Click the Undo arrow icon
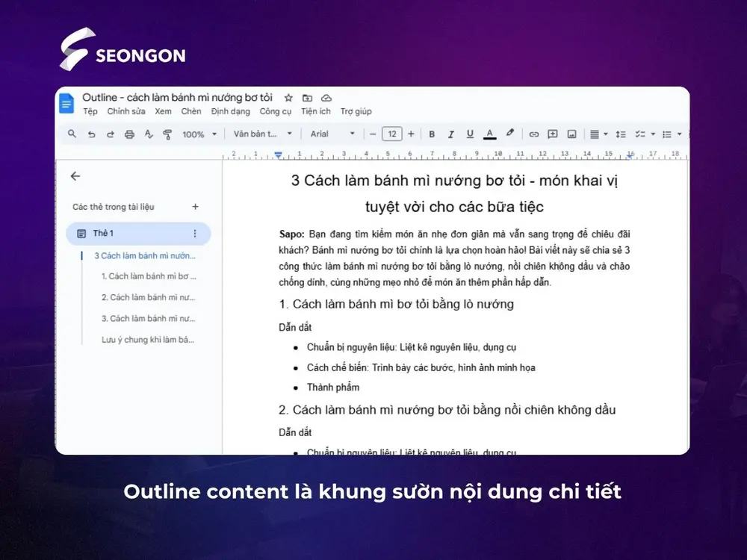The height and width of the screenshot is (560, 747). click(91, 134)
